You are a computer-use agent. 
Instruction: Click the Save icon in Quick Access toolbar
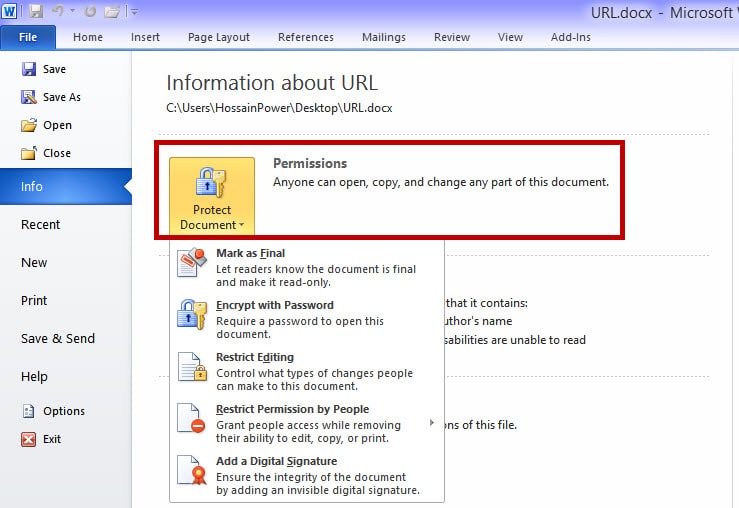point(36,11)
